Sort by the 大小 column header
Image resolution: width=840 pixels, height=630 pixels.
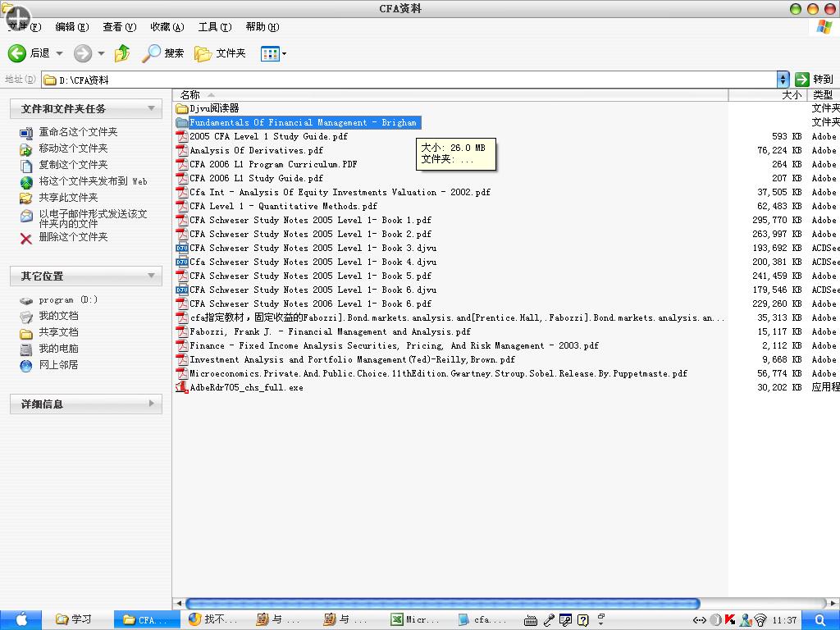point(767,95)
